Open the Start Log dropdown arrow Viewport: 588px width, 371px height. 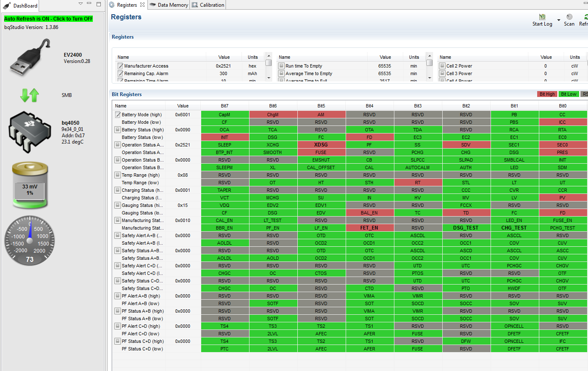point(559,20)
